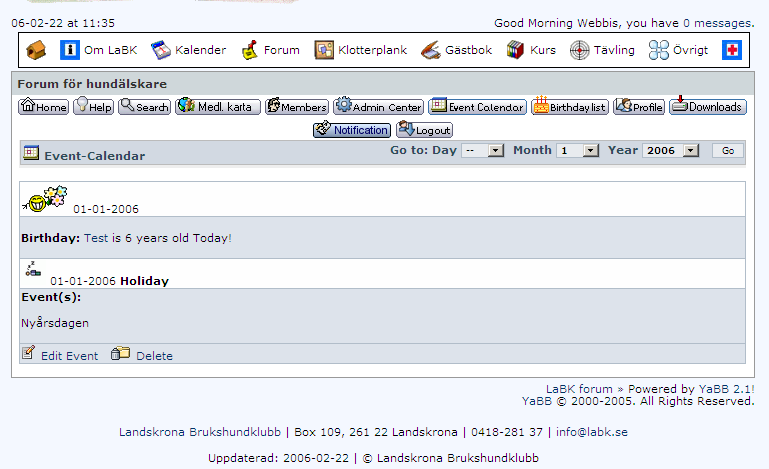Open the Downloads button

[708, 106]
